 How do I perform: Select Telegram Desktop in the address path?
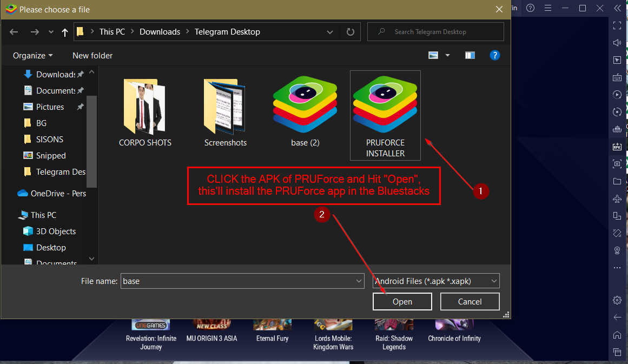click(227, 31)
